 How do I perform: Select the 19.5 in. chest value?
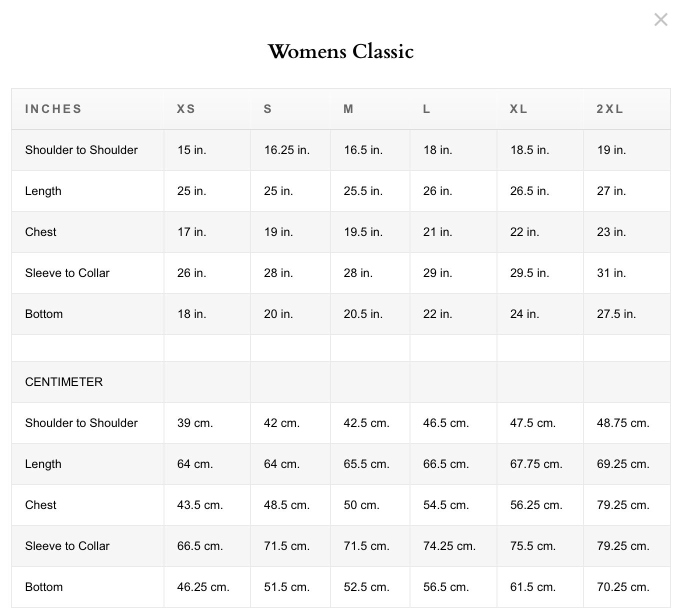pyautogui.click(x=363, y=232)
